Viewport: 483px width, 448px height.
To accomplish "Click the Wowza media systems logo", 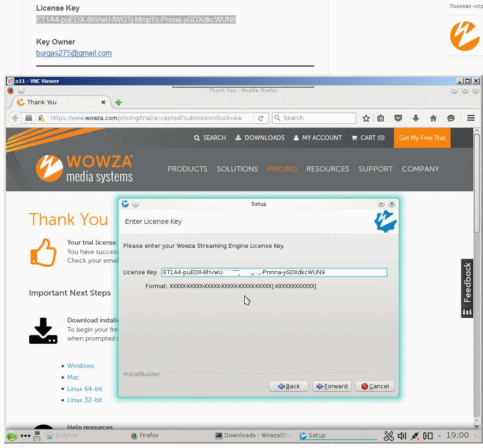I will [84, 169].
